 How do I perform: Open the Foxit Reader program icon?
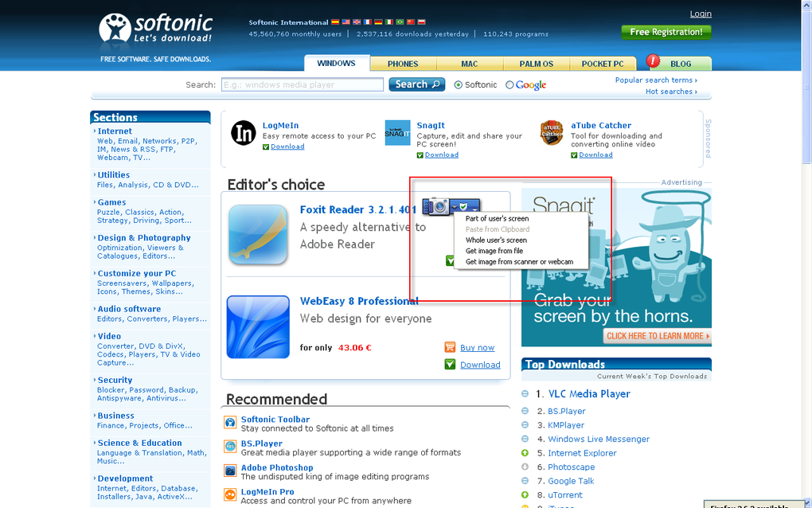click(259, 235)
